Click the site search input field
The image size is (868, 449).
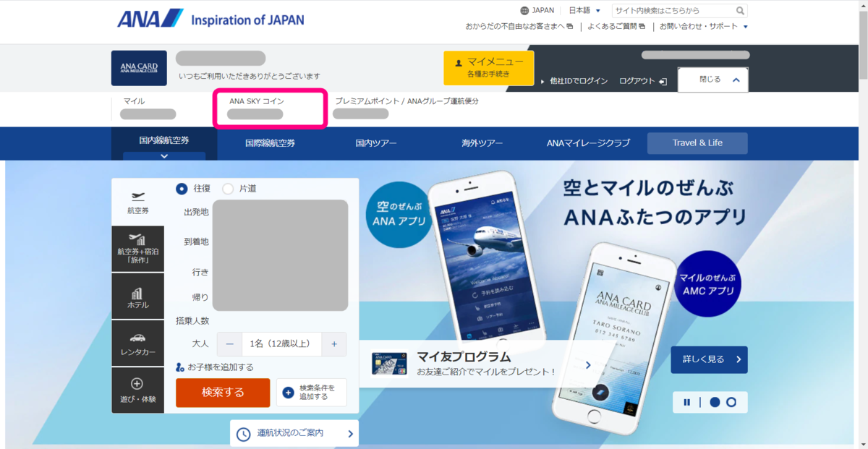pos(673,11)
